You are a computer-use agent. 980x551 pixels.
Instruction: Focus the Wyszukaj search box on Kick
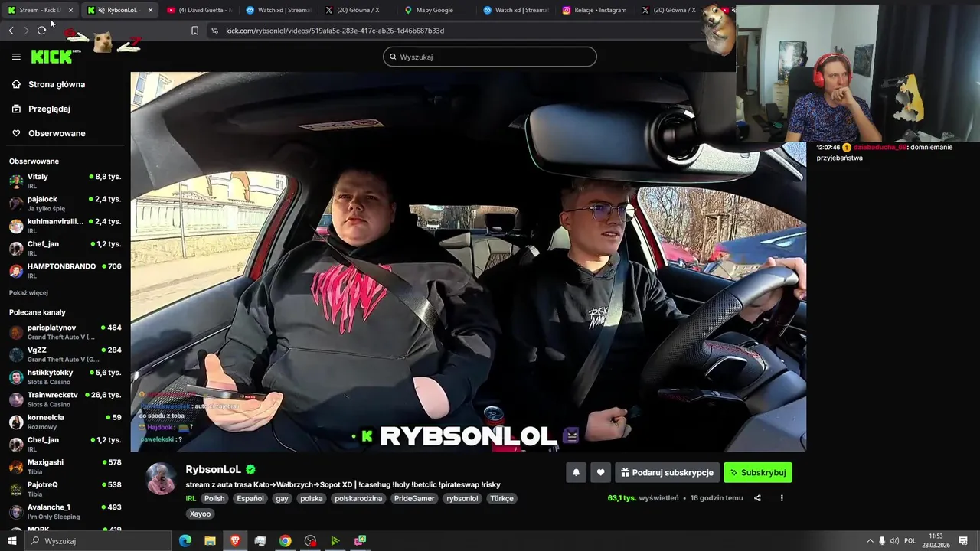(490, 57)
